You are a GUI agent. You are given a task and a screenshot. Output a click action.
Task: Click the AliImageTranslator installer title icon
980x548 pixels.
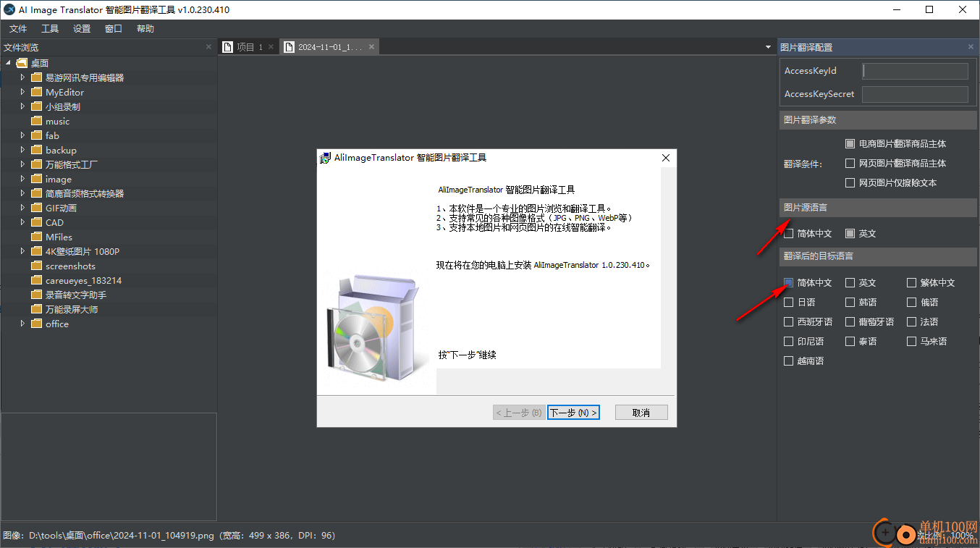coord(326,158)
